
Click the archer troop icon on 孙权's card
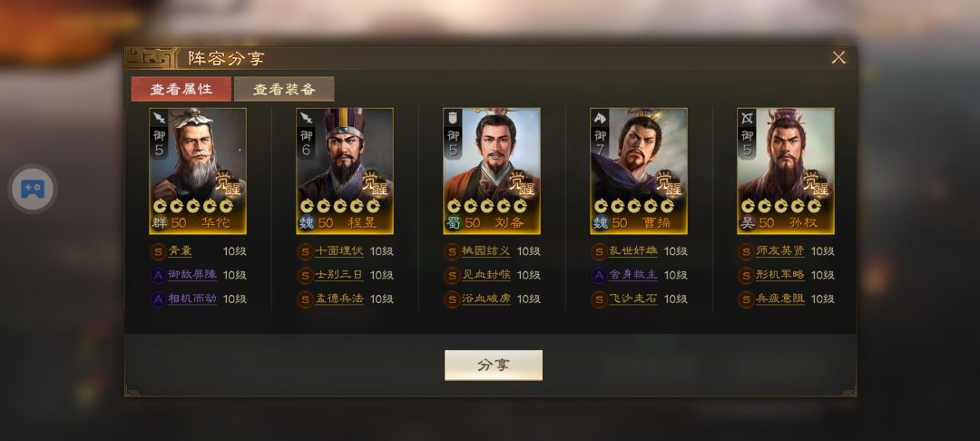pyautogui.click(x=747, y=118)
